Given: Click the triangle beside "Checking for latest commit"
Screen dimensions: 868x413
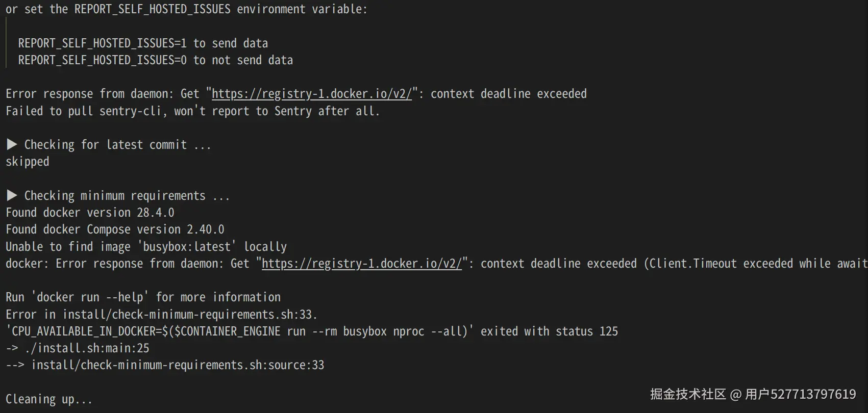Looking at the screenshot, I should [x=12, y=145].
